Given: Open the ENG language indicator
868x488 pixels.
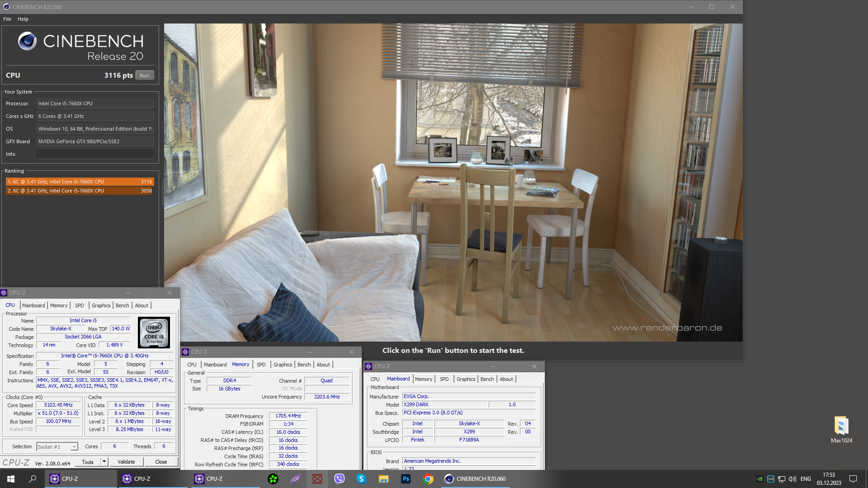Looking at the screenshot, I should (806, 479).
